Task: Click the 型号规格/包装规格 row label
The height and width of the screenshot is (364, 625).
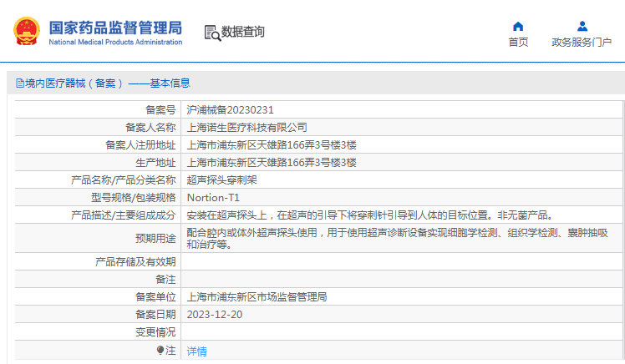Action: [x=134, y=198]
